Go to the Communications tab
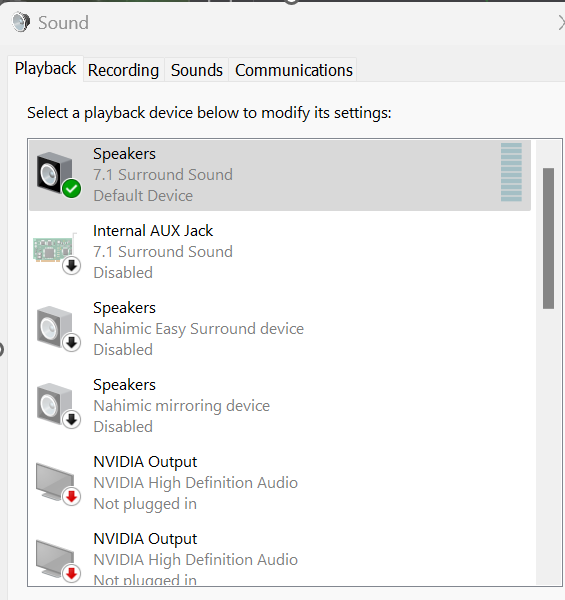The image size is (565, 600). tap(294, 70)
